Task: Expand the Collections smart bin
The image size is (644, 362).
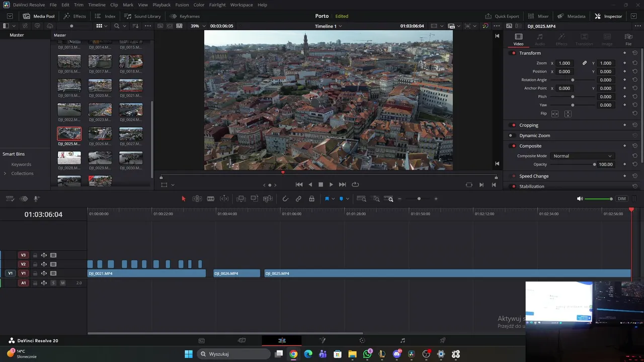Action: (5, 173)
